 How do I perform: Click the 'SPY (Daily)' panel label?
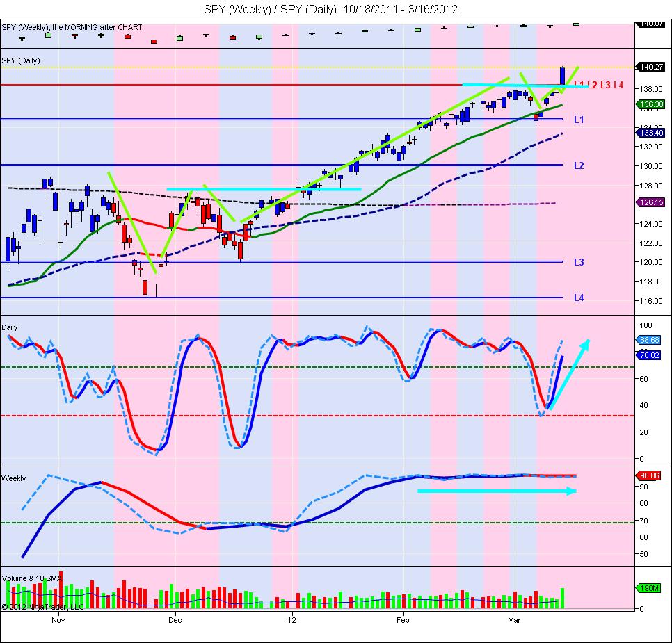[x=21, y=60]
